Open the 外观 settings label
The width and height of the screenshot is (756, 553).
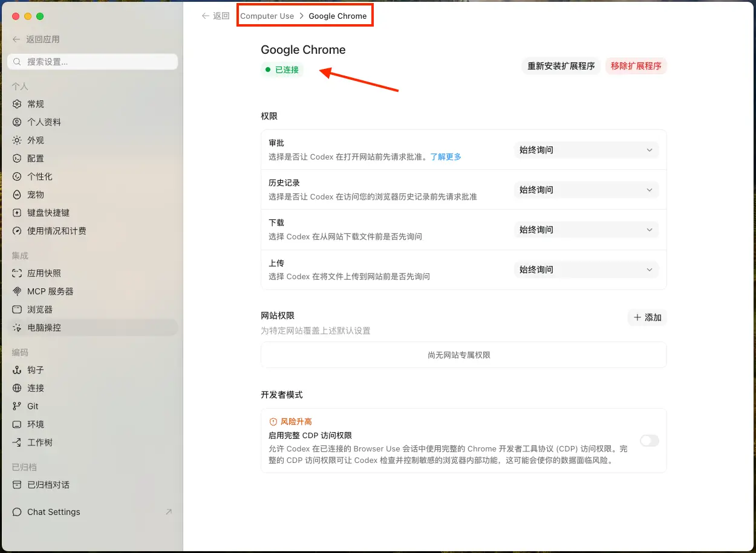[x=36, y=140]
